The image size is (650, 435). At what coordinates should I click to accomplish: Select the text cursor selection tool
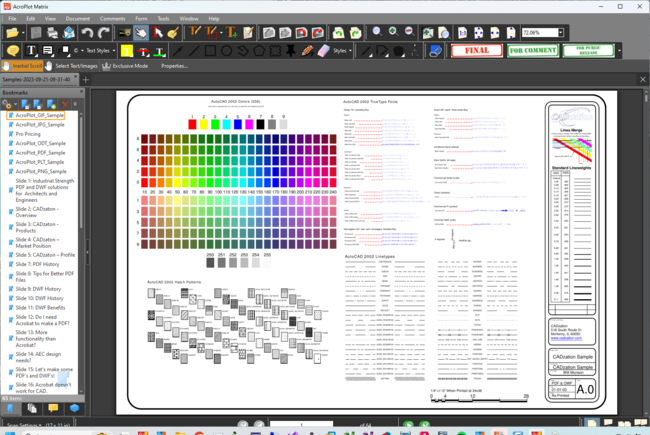[157, 33]
